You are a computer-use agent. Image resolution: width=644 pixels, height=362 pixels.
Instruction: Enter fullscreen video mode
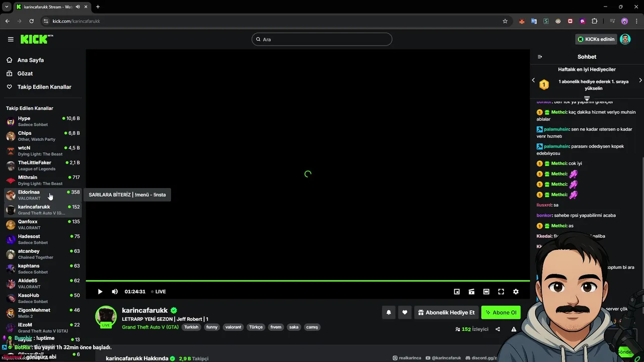coord(501,292)
